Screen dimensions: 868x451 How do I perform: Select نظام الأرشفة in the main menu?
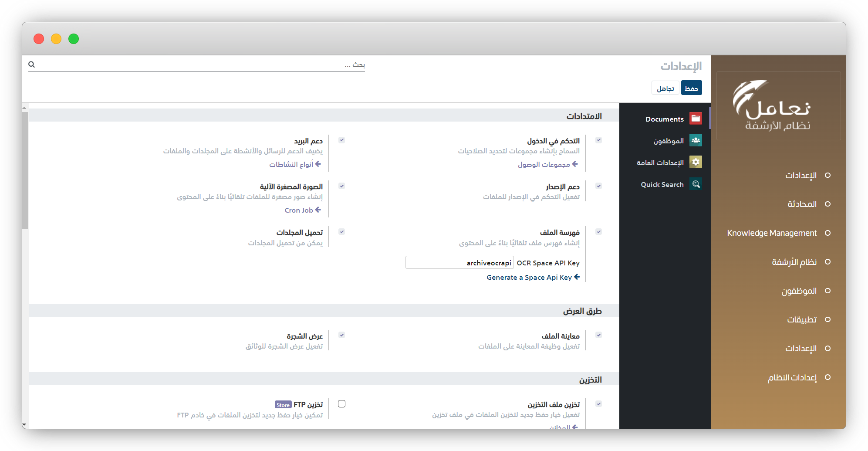coord(794,262)
